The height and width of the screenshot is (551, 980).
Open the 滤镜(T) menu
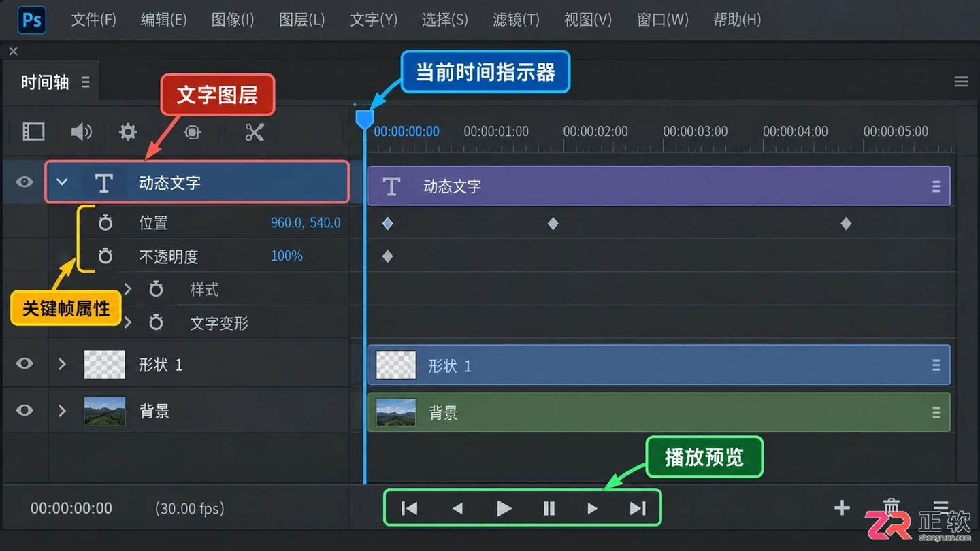pyautogui.click(x=516, y=20)
